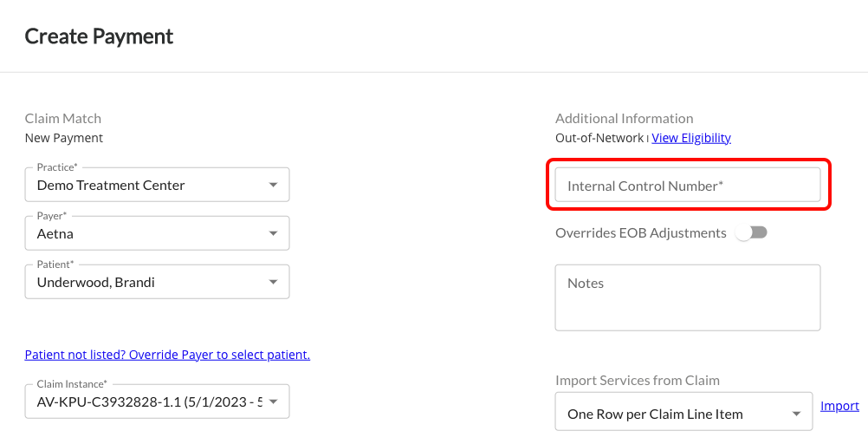Image resolution: width=868 pixels, height=444 pixels.
Task: Click the Out-of-Network status text
Action: (599, 138)
